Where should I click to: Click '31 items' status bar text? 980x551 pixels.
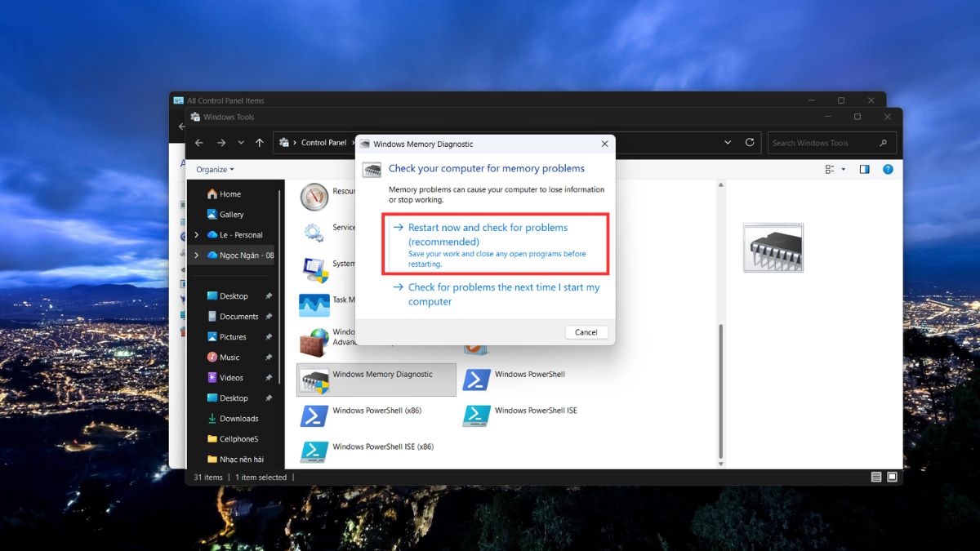[x=207, y=478]
